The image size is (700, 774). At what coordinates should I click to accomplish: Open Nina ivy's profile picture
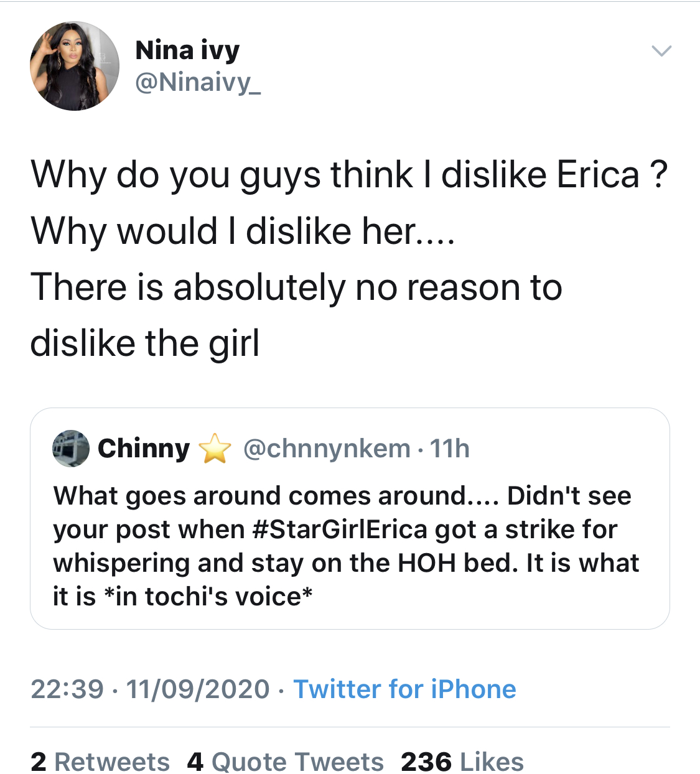[74, 66]
